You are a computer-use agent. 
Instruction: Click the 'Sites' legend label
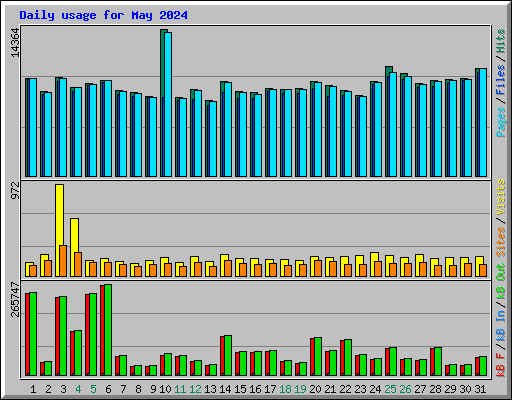pos(501,242)
